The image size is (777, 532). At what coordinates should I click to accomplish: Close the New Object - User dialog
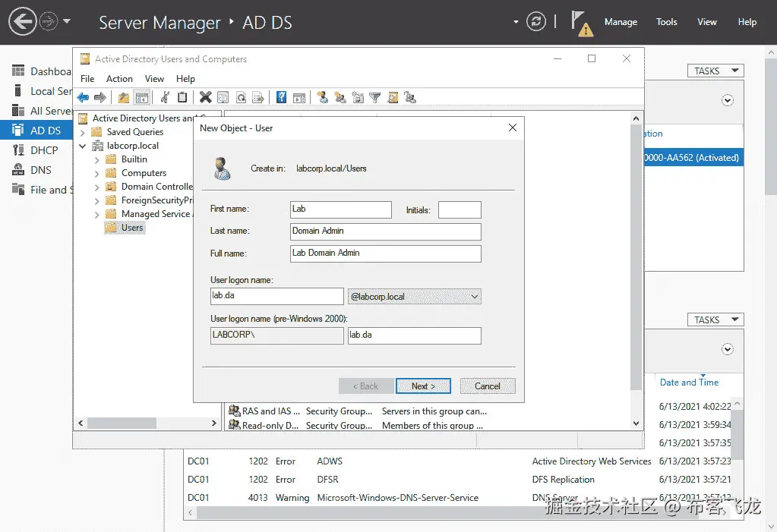pos(513,127)
